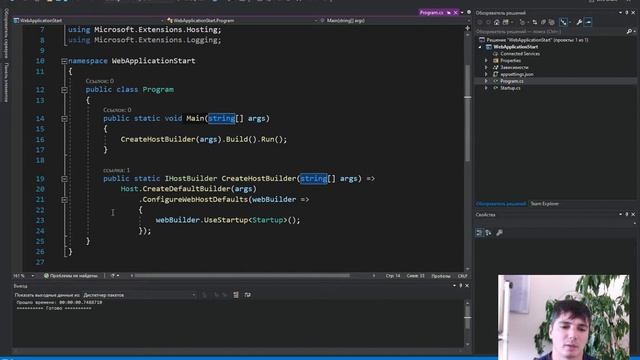Collapse the CreateHostBuilder method outlining box
The width and height of the screenshot is (640, 360).
pyautogui.click(x=64, y=179)
